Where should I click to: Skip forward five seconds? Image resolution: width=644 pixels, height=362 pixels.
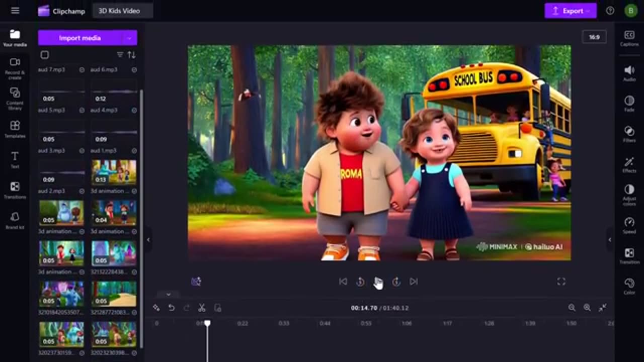396,282
